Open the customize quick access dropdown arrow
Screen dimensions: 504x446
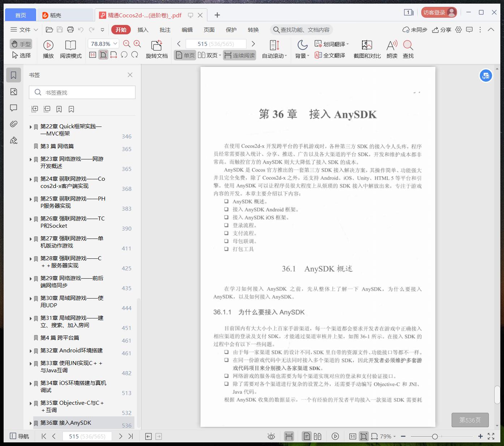[x=103, y=30]
